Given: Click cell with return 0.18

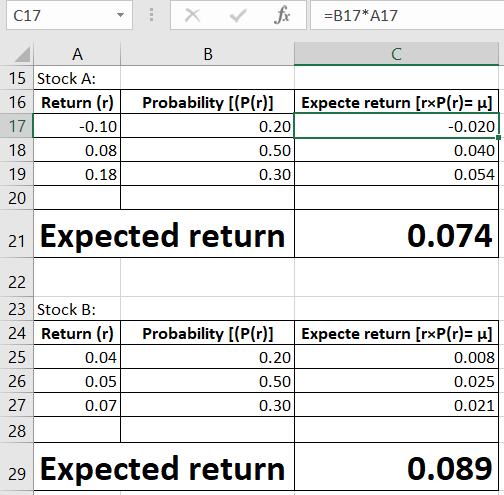Looking at the screenshot, I should tap(77, 174).
